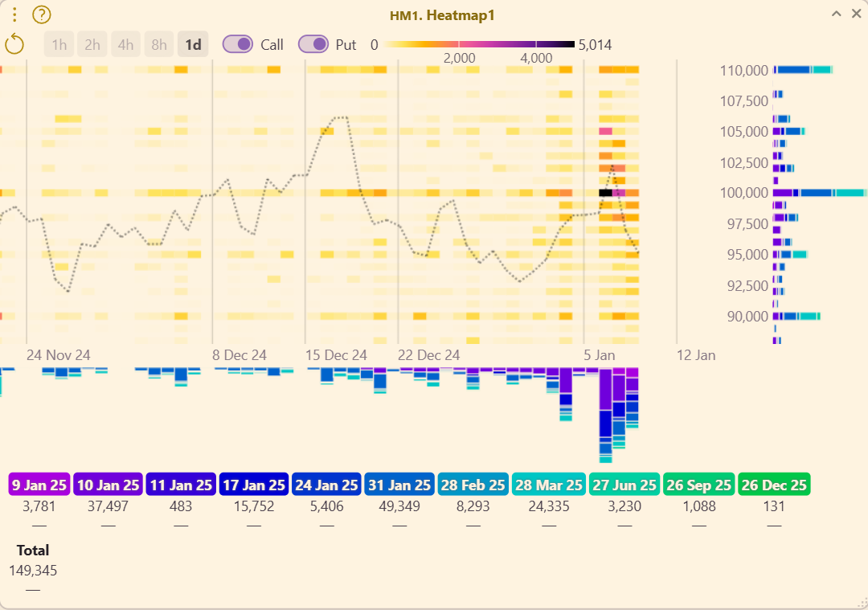Click the 22 Dec 24 date axis label
This screenshot has width=868, height=610.
click(428, 354)
